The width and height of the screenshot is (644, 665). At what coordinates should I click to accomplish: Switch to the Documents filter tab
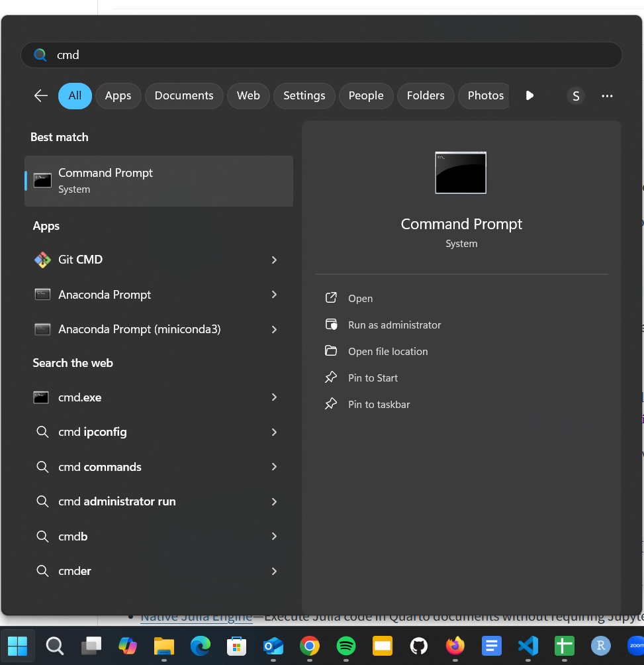point(184,95)
